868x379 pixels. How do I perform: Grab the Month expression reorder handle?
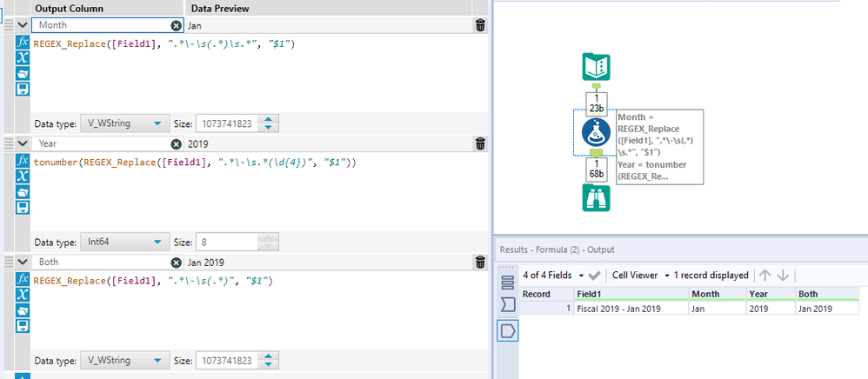click(9, 25)
